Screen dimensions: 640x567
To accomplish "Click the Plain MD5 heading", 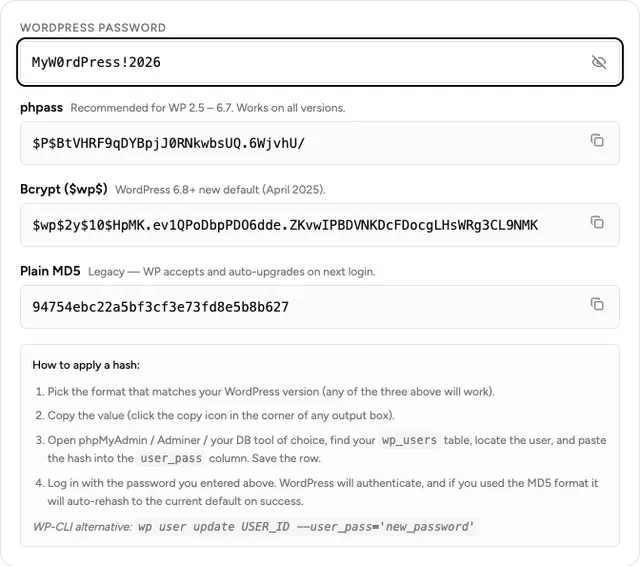I will tap(50, 271).
